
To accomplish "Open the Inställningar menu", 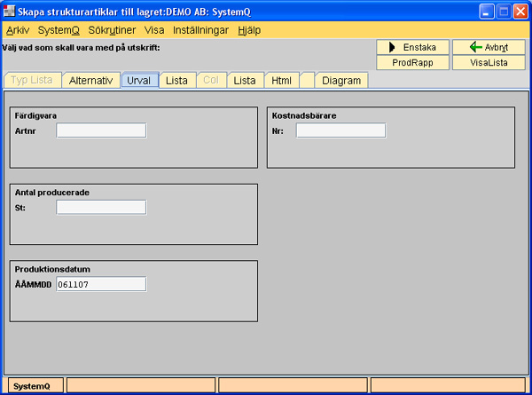I will coord(201,29).
